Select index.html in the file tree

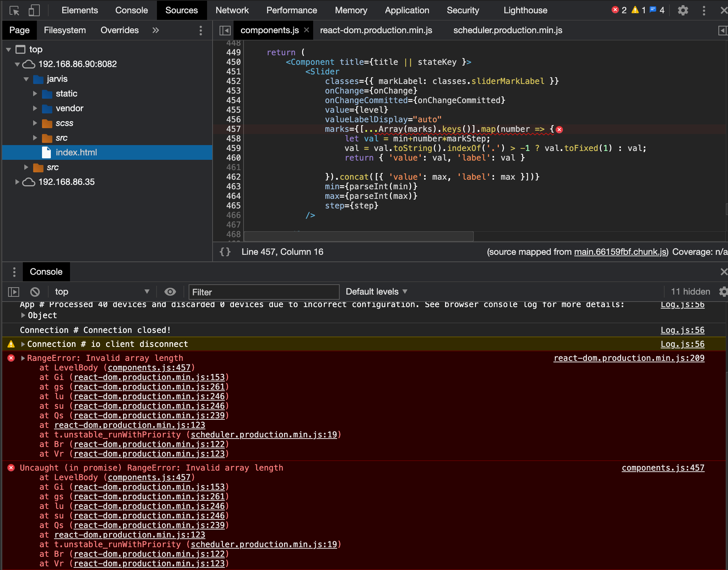pyautogui.click(x=107, y=152)
